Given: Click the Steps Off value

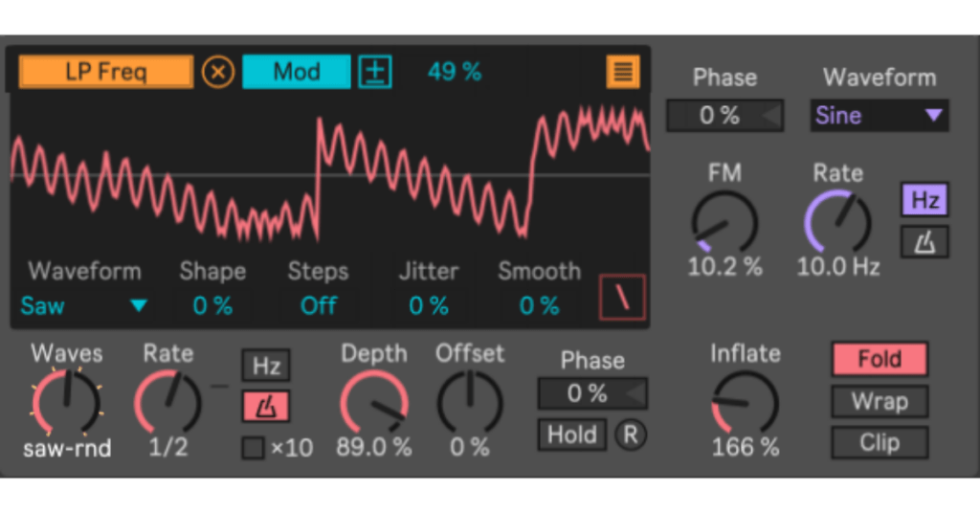Looking at the screenshot, I should 319,305.
